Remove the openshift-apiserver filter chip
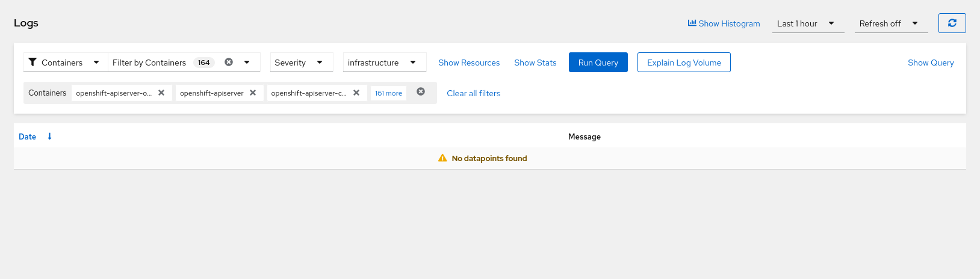The width and height of the screenshot is (980, 279). [x=253, y=93]
